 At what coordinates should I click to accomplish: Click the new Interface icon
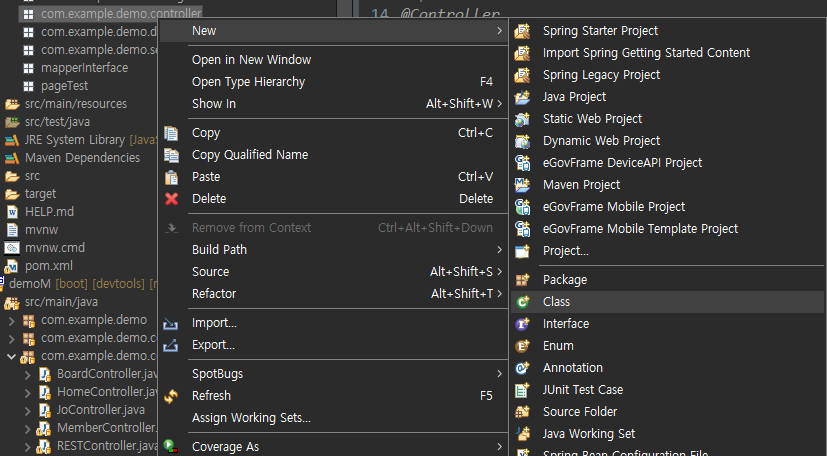[522, 324]
